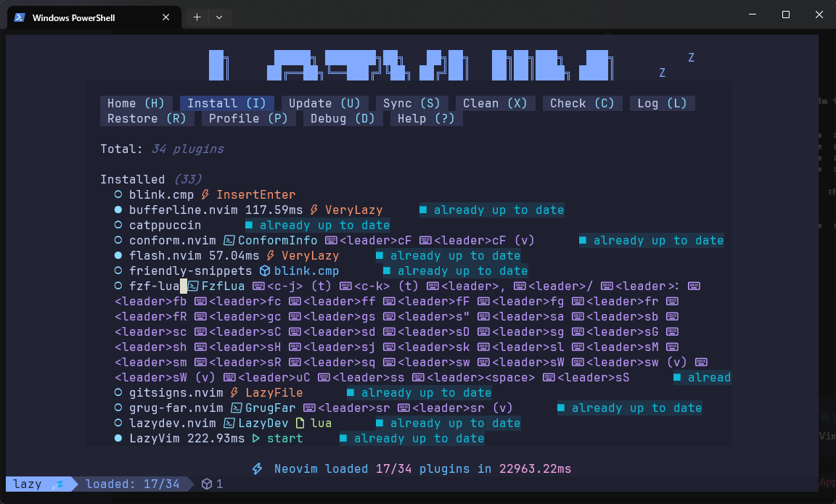The image size is (836, 504).
Task: Click the package cube icon before blink.cmp
Action: click(x=265, y=271)
